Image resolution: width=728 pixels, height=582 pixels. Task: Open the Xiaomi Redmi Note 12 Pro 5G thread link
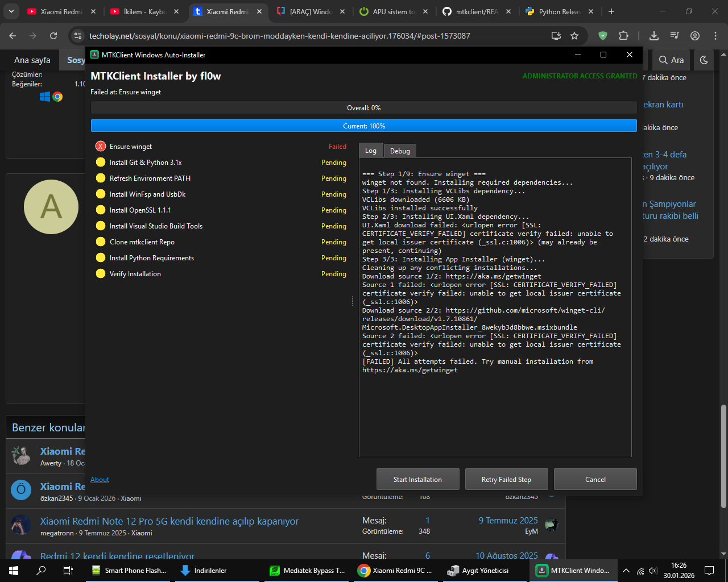[169, 521]
